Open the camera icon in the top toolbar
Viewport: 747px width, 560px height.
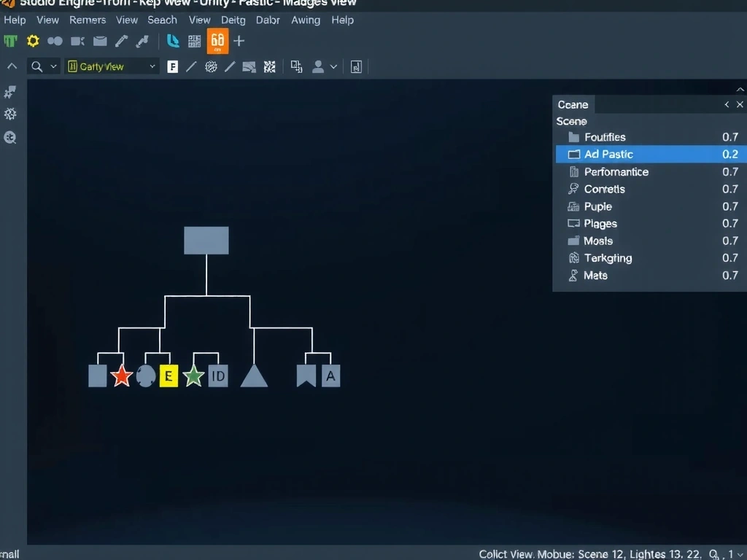(77, 42)
